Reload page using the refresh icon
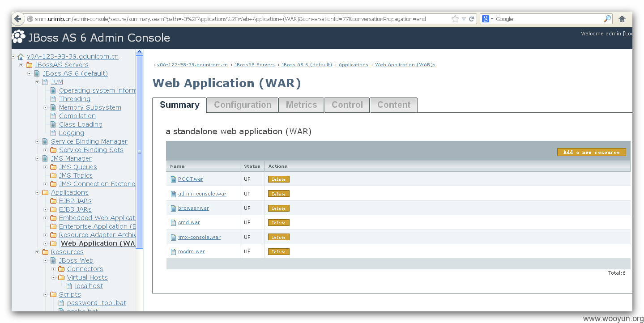This screenshot has width=644, height=323. pos(471,19)
